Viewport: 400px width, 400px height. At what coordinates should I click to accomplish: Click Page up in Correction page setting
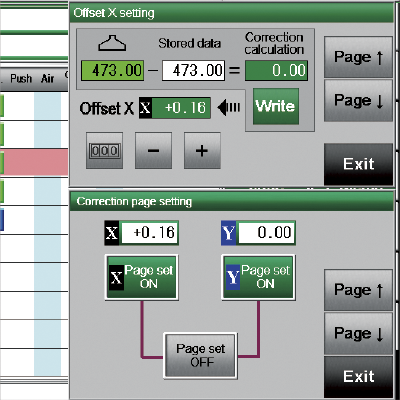[x=358, y=290]
